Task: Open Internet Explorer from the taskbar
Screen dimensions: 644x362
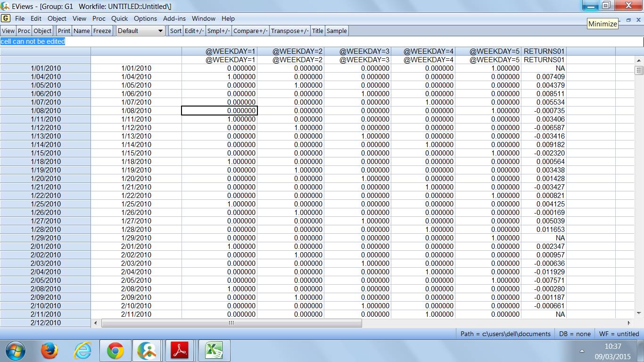Action: (83, 351)
